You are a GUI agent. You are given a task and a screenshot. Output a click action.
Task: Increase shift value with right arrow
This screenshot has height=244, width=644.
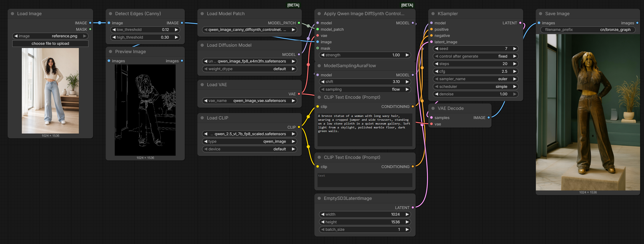[x=407, y=82]
